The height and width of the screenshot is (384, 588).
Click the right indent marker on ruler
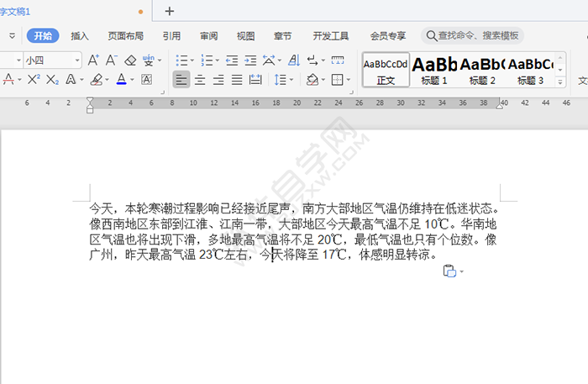pos(500,106)
